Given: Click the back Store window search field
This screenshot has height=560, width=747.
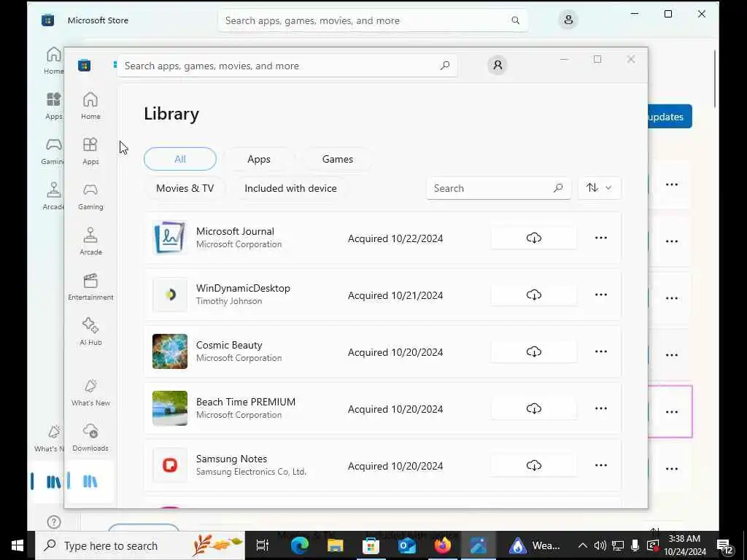Looking at the screenshot, I should click(373, 20).
